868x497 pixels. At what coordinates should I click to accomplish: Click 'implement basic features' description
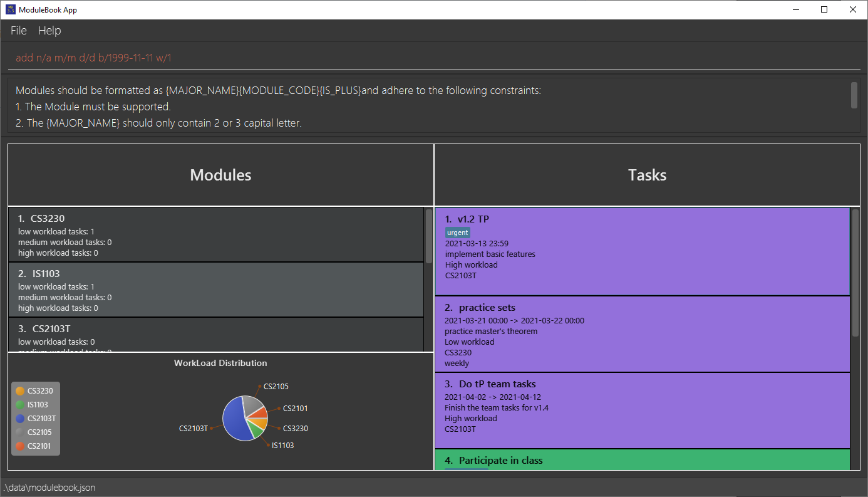click(490, 254)
